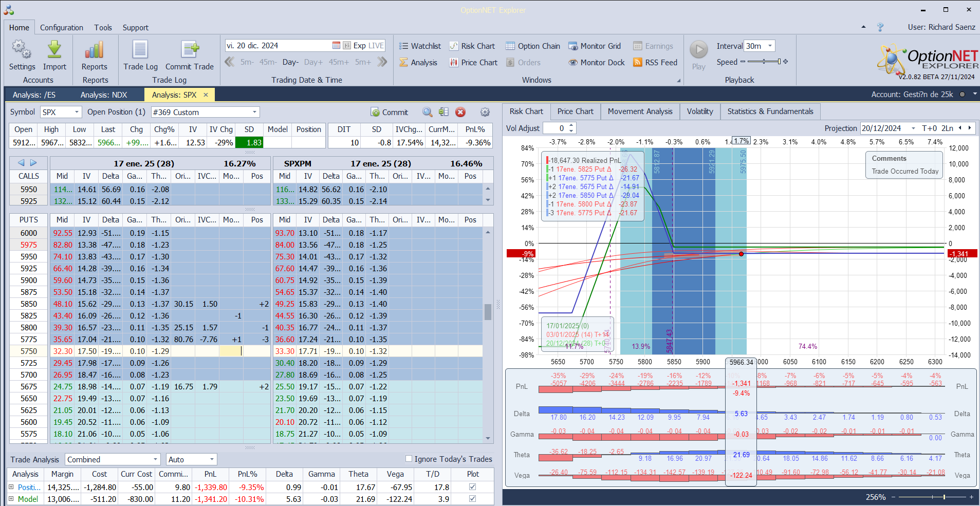The height and width of the screenshot is (506, 980).
Task: Step back one day with Day-
Action: point(290,62)
